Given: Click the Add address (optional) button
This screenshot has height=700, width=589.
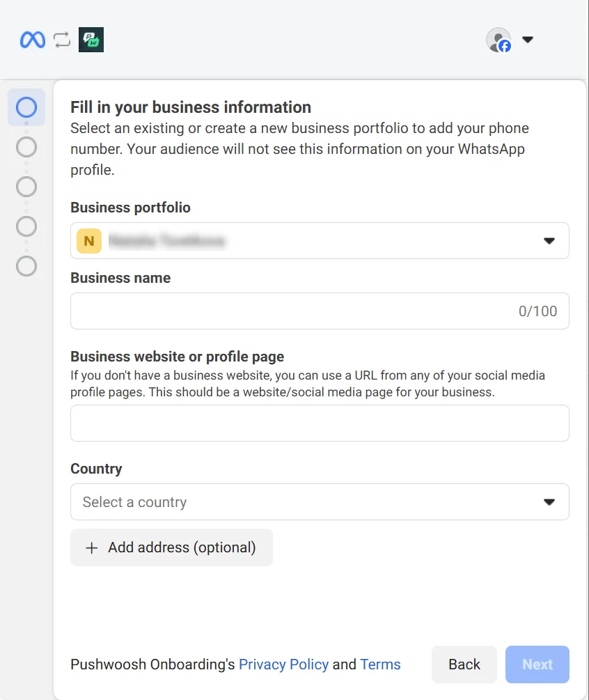Looking at the screenshot, I should 181,548.
